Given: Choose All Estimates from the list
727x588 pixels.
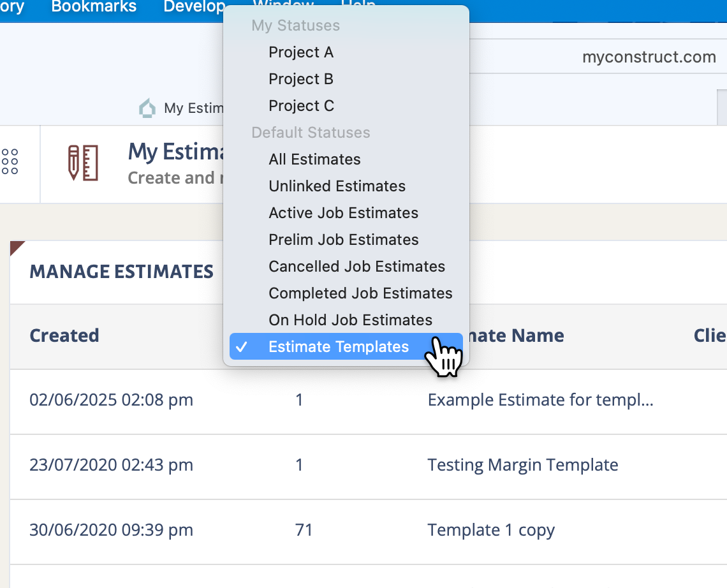Looking at the screenshot, I should point(314,159).
